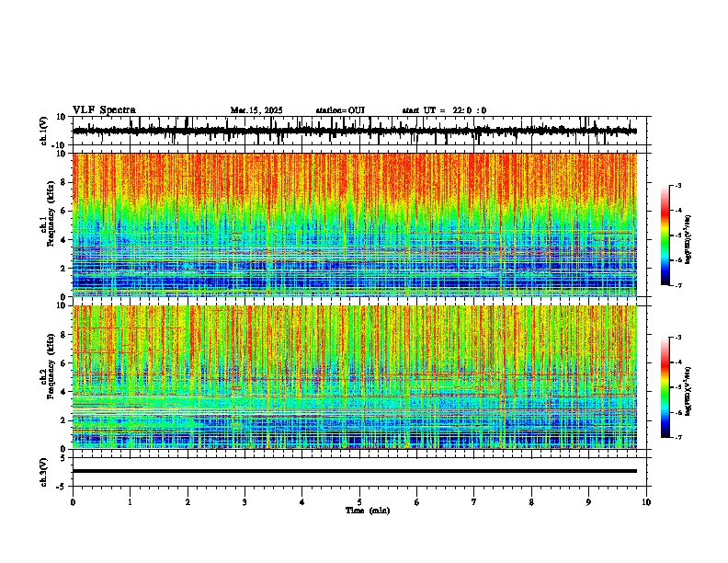Image resolution: width=728 pixels, height=563 pixels.
Task: Click the 6 kHz tick label on ch.1 spectrogram
Action: (x=63, y=211)
